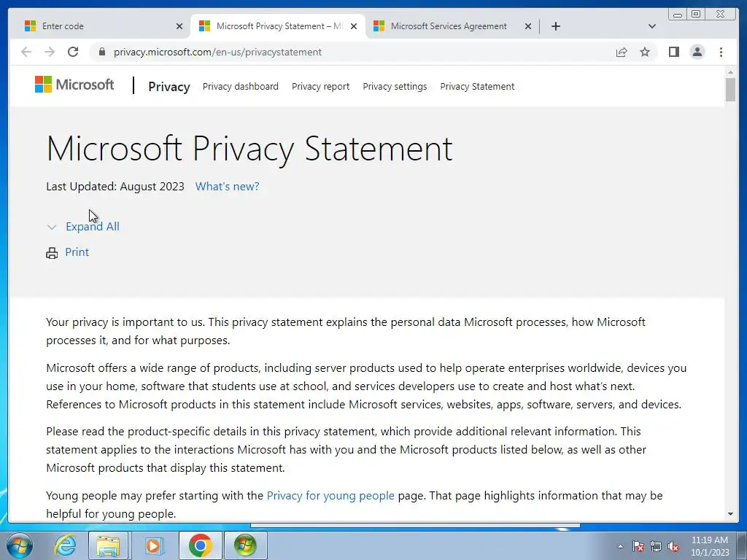Click the vertical scrollbar thumb
The width and height of the screenshot is (747, 560).
(x=730, y=90)
